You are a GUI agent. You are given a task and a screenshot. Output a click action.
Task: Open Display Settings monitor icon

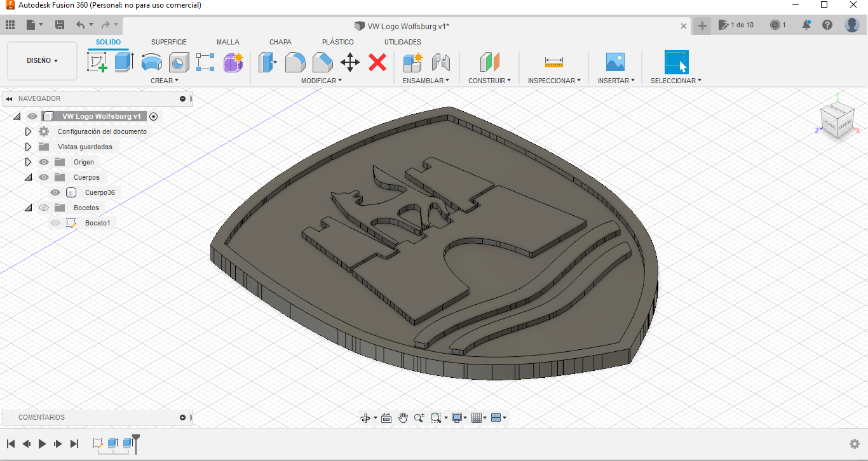pyautogui.click(x=456, y=418)
